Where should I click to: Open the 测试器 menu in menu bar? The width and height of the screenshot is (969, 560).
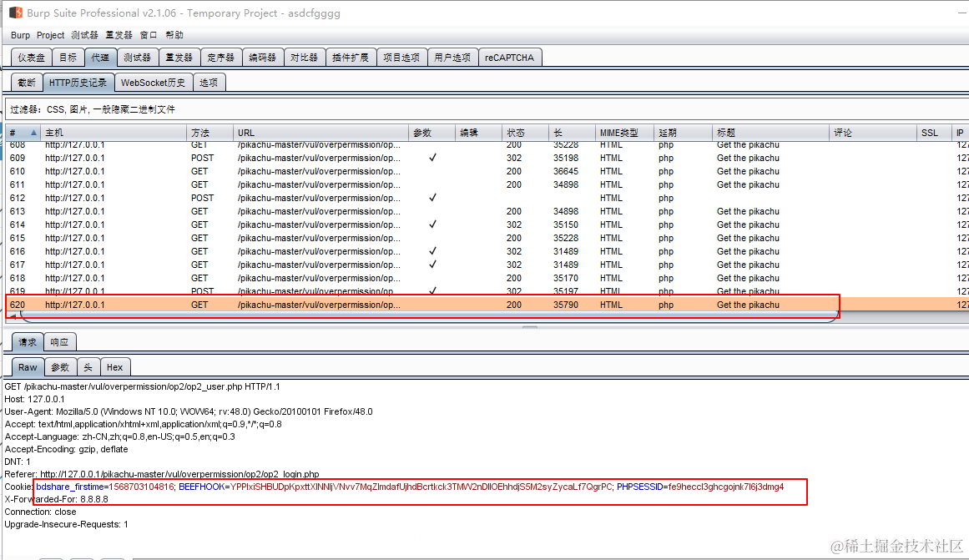point(84,35)
